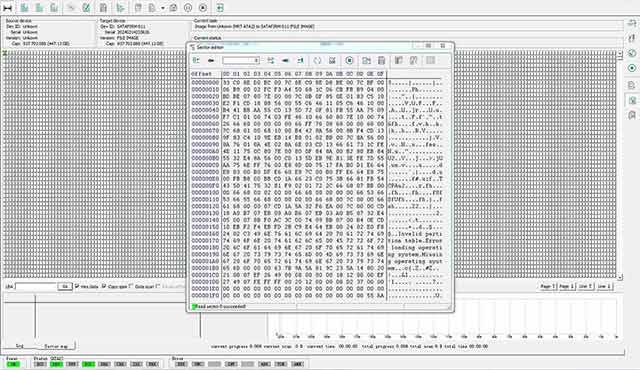The width and height of the screenshot is (640, 370).
Task: Click the bookmark icon at the bottom of the right sidebar
Action: tap(632, 115)
